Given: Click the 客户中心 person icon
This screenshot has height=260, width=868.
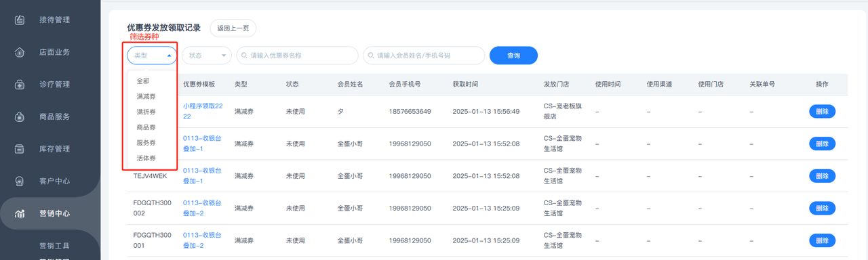Looking at the screenshot, I should [20, 181].
